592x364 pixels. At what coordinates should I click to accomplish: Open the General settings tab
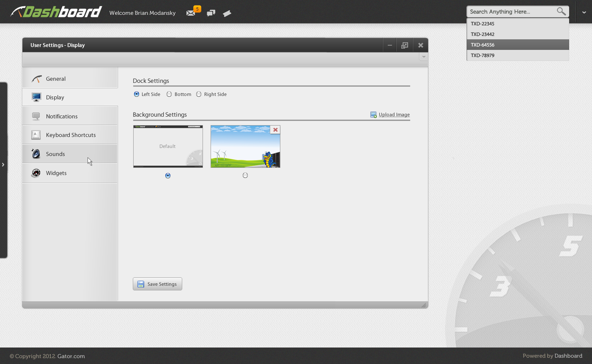click(70, 79)
